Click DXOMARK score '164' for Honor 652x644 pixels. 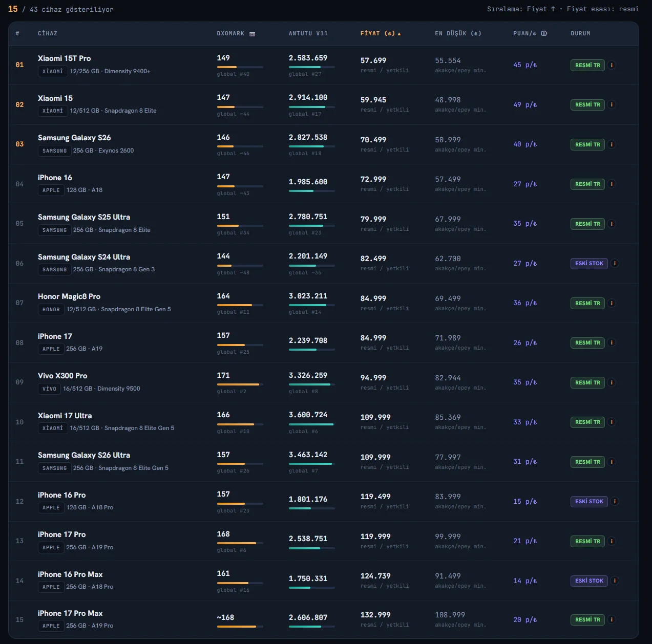[x=223, y=296]
